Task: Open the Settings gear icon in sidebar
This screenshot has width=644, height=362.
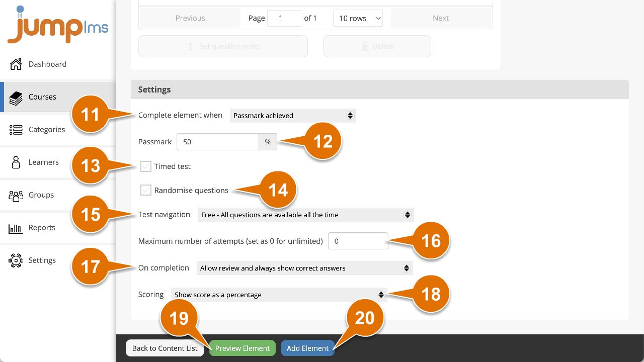Action: point(16,260)
